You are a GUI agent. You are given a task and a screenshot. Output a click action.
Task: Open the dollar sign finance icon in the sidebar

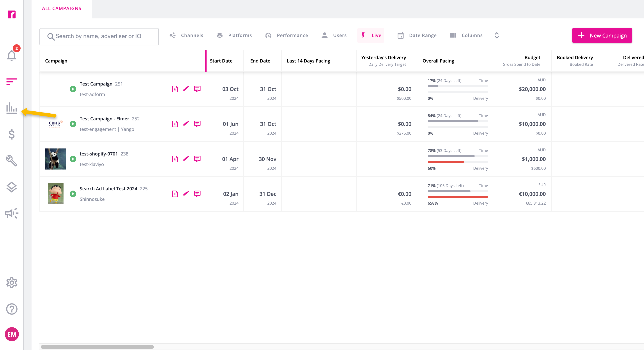click(11, 134)
